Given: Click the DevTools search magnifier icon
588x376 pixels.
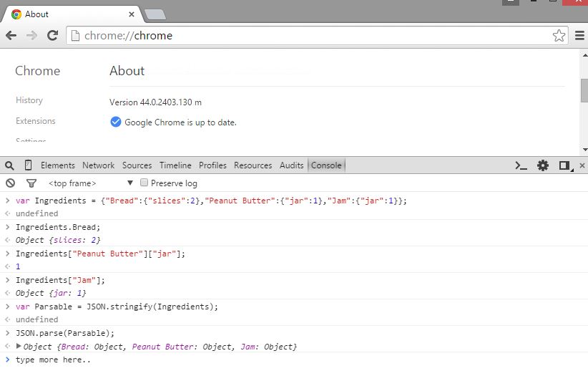Looking at the screenshot, I should [9, 165].
